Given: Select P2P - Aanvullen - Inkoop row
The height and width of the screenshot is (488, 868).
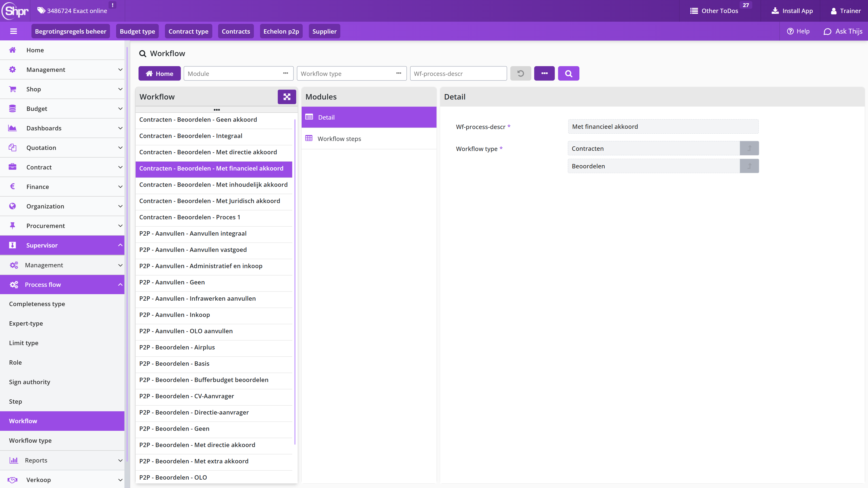Looking at the screenshot, I should pos(214,315).
